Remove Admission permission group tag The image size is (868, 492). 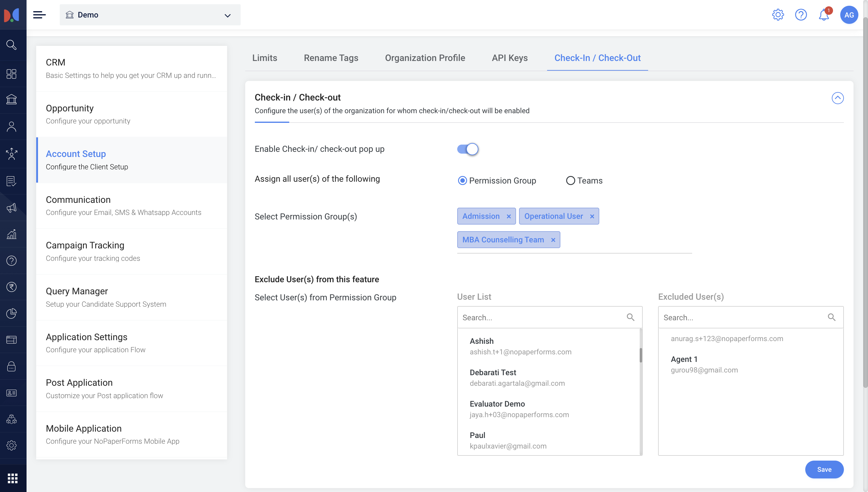[x=508, y=216]
